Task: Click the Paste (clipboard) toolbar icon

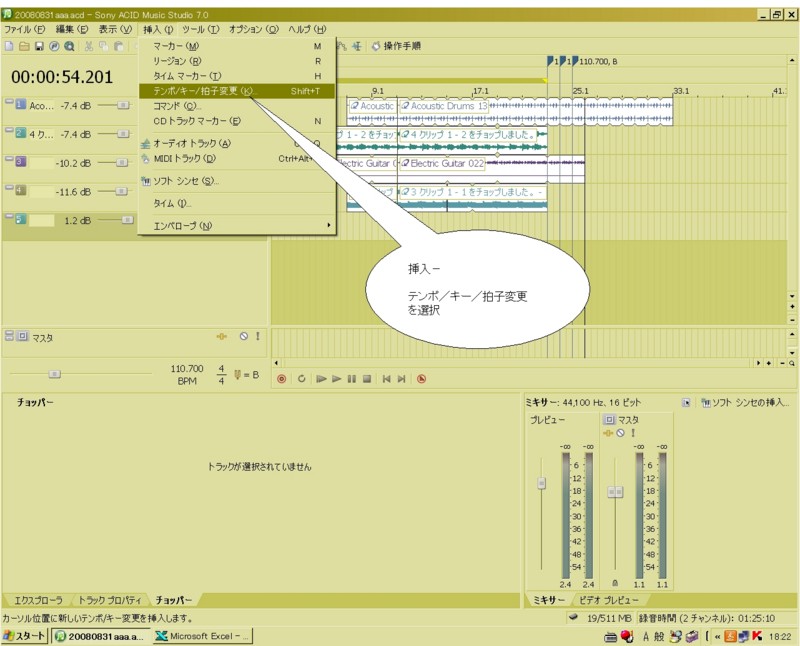Action: (x=119, y=46)
